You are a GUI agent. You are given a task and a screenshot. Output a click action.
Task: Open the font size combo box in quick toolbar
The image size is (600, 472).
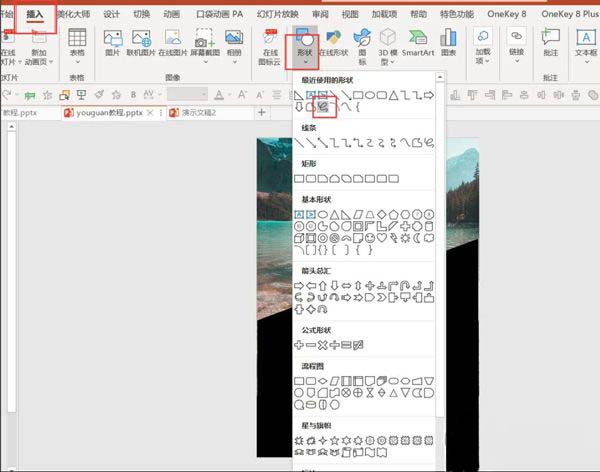coord(188,94)
